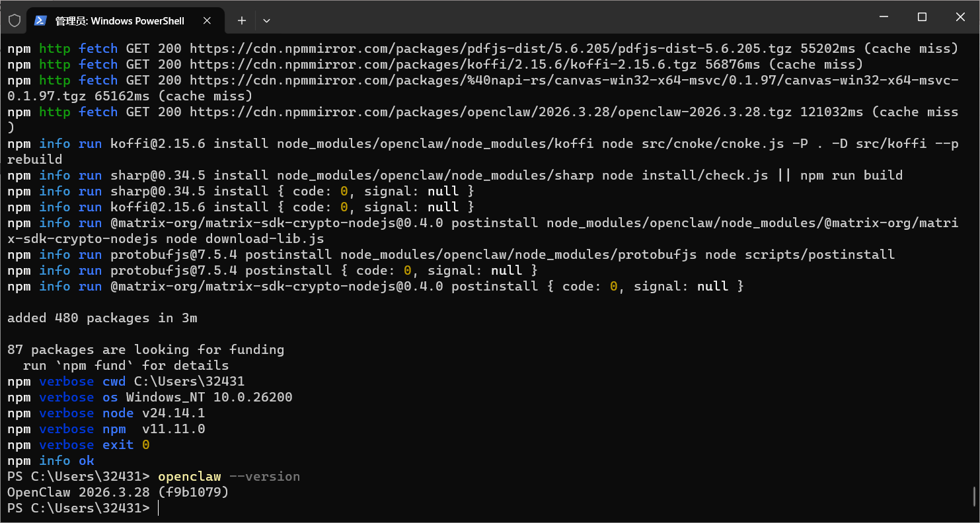Click the 'OpenClaw 2026.3.28 (f9b1079)' version output
980x523 pixels.
(x=118, y=493)
